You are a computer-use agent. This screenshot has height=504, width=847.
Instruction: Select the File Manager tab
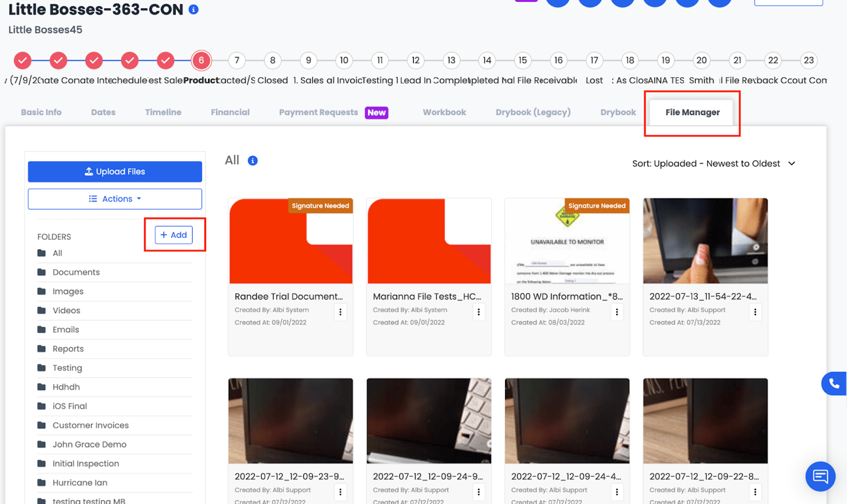point(692,112)
